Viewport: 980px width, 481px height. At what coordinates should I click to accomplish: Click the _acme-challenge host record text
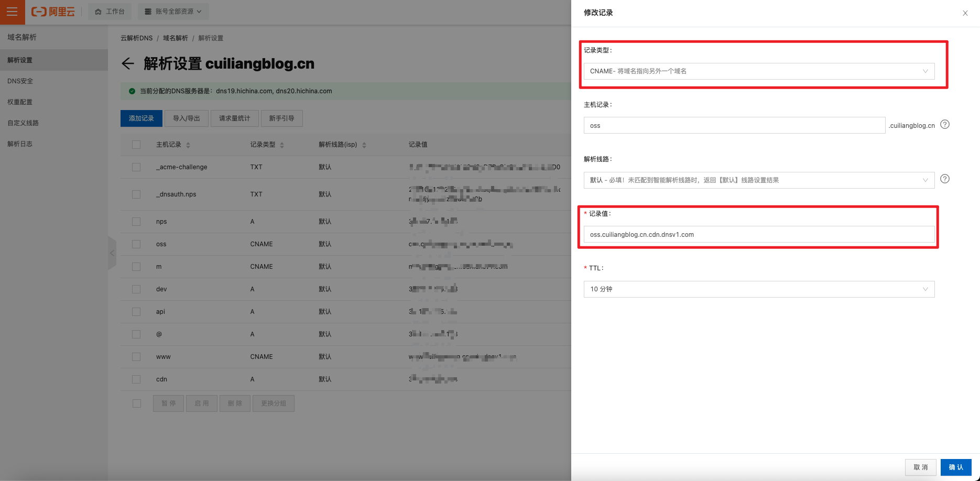coord(182,167)
